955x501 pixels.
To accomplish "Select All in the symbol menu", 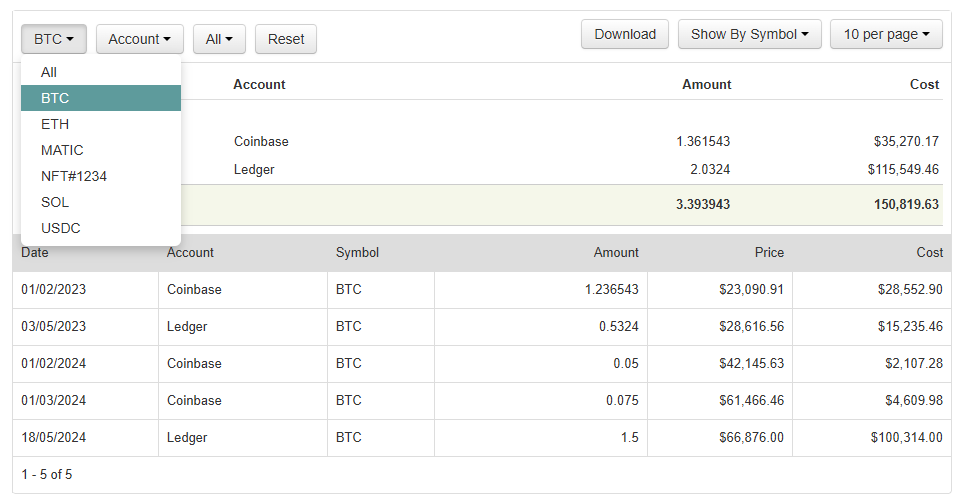I will click(x=49, y=72).
